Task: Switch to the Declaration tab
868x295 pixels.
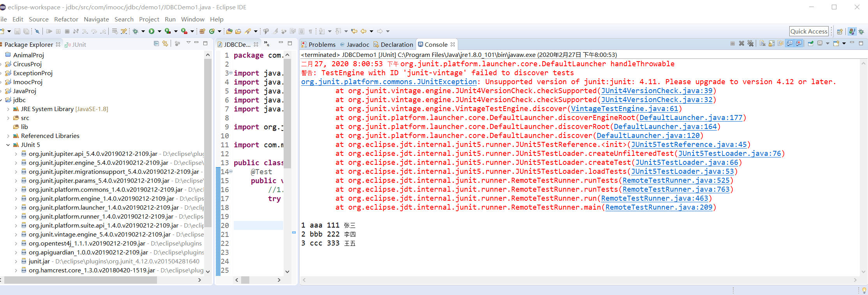Action: pyautogui.click(x=393, y=44)
